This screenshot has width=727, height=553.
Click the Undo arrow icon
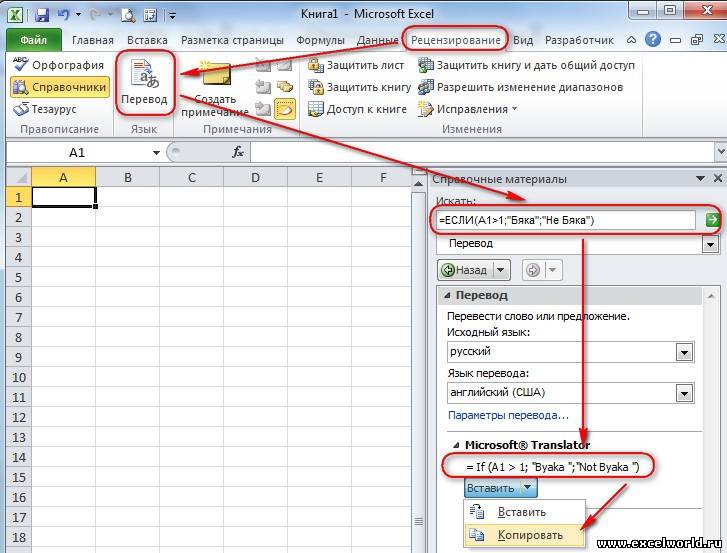pyautogui.click(x=63, y=15)
